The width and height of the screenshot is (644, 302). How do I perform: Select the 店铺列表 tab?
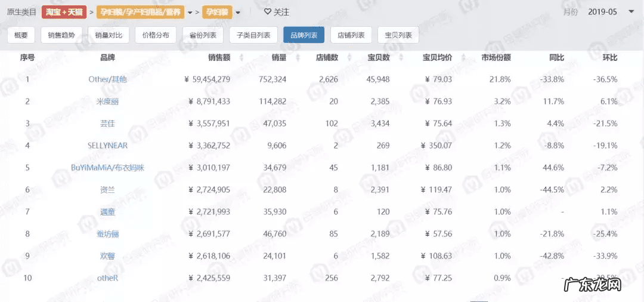tap(351, 35)
